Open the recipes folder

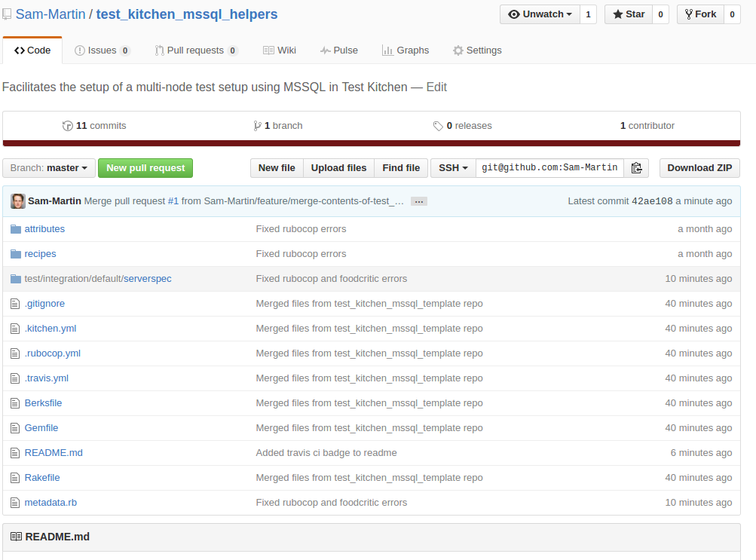[x=41, y=254]
